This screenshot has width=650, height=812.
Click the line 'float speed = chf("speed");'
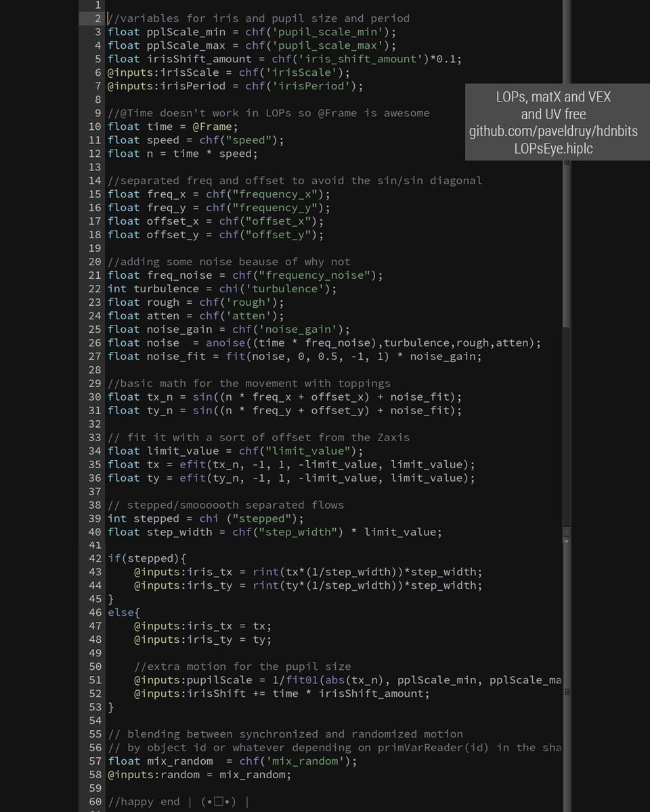click(x=196, y=140)
